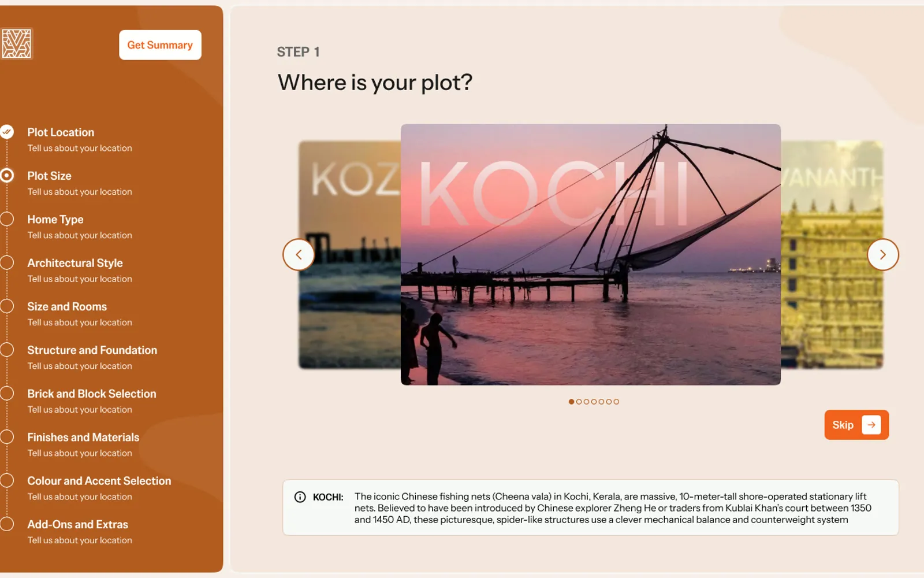Click the next slide arrow button

883,254
